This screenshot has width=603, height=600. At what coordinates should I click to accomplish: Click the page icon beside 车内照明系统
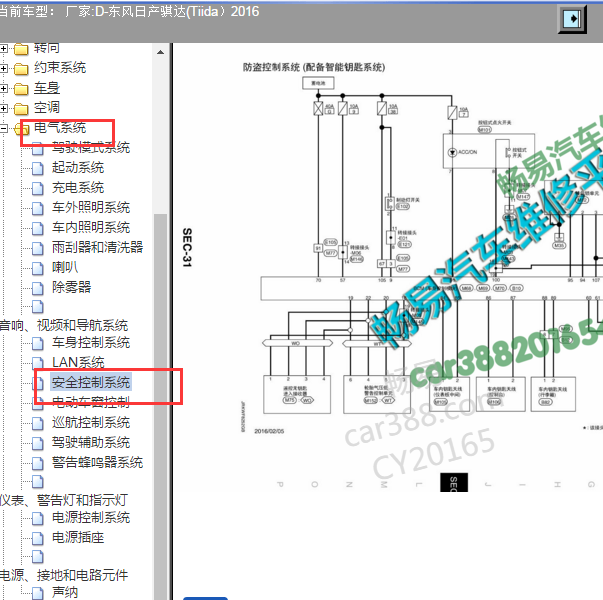[38, 228]
